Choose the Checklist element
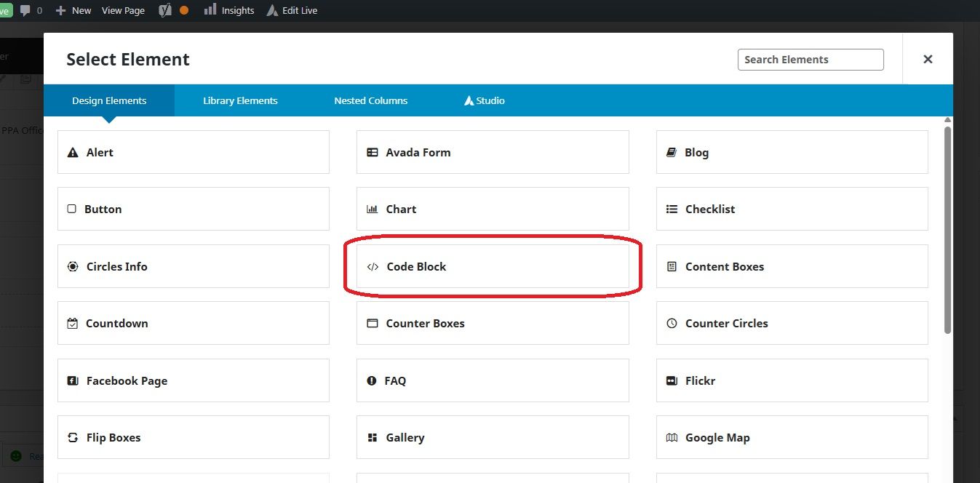Screen dimensions: 980x483 [791, 209]
